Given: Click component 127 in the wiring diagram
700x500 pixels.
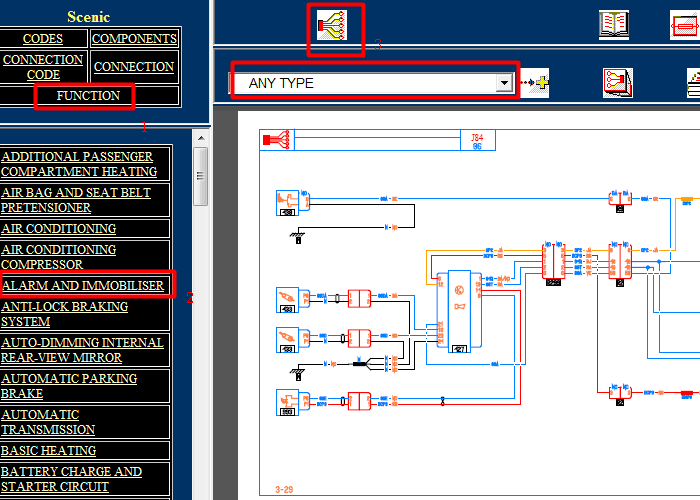Looking at the screenshot, I should (459, 311).
